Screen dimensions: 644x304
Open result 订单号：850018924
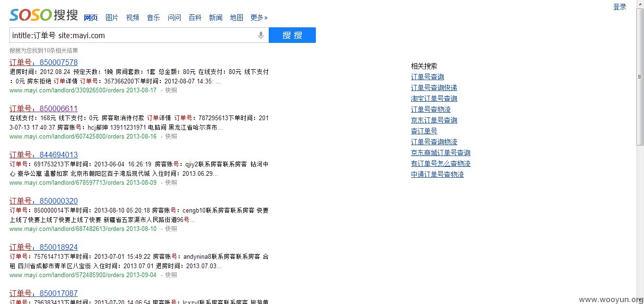point(43,247)
